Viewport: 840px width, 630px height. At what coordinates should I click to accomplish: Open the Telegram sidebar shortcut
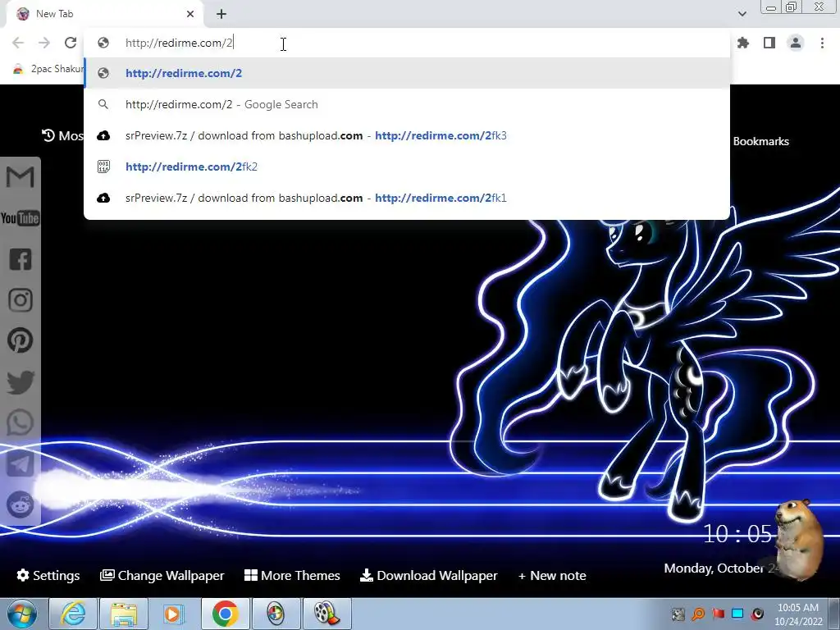pos(21,464)
